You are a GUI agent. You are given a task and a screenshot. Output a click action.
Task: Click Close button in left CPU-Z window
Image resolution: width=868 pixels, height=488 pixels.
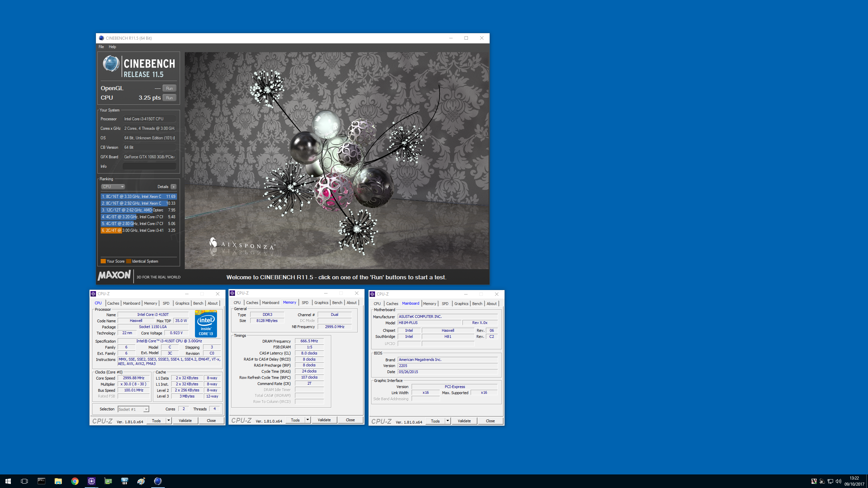(211, 421)
